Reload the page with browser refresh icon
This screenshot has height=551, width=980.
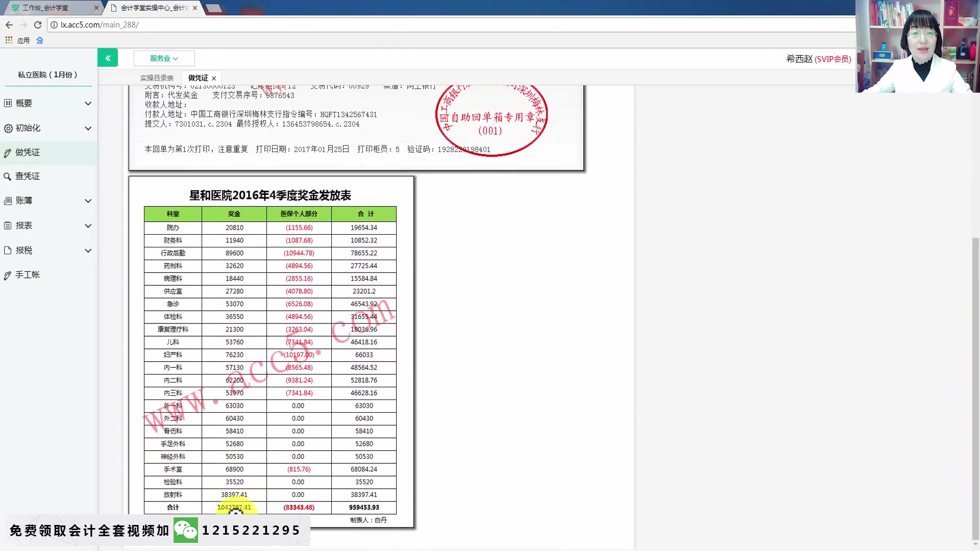pyautogui.click(x=37, y=24)
